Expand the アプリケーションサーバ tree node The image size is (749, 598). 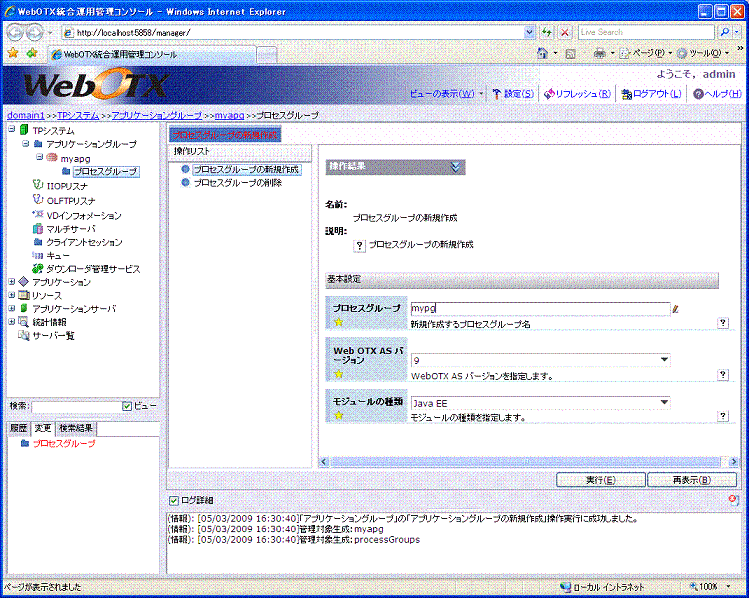coord(11,309)
